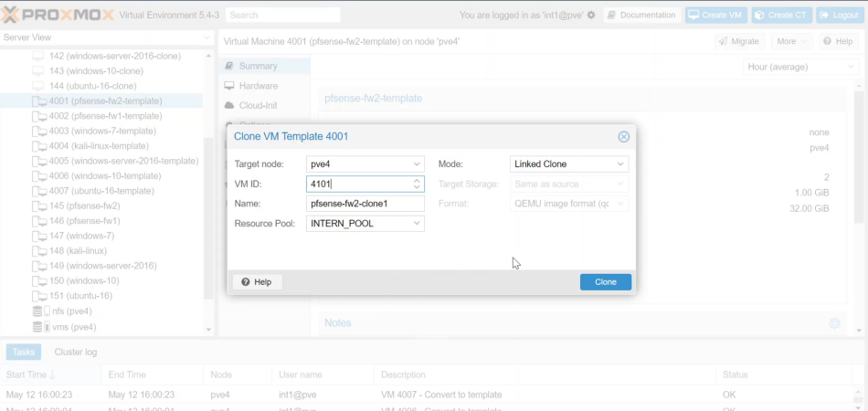The image size is (868, 411).
Task: Click Help button in clone dialog
Action: pyautogui.click(x=257, y=282)
